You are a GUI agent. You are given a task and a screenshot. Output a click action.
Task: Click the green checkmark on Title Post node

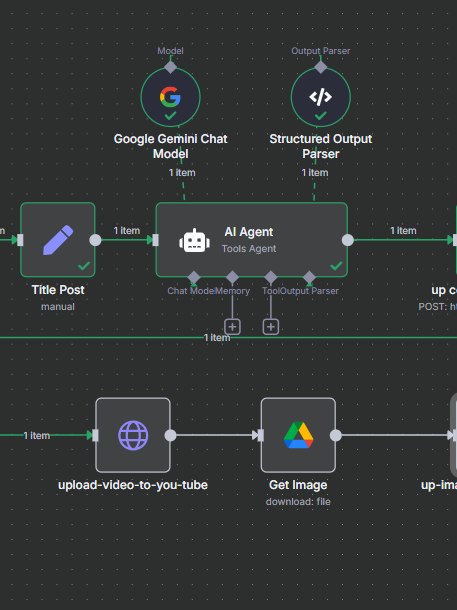click(84, 266)
